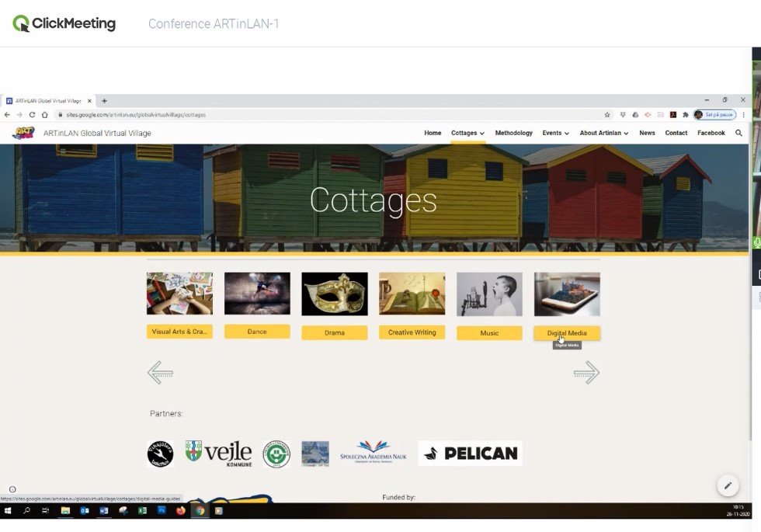Open the Music cottage button
761x532 pixels.
[x=489, y=333]
